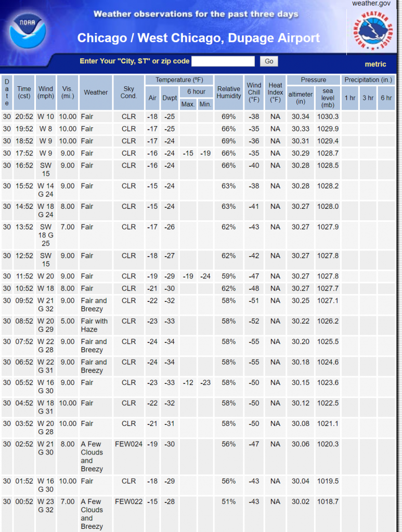Image resolution: width=402 pixels, height=532 pixels.
Task: Select wind SW 18 G 25 cell
Action: pos(45,235)
